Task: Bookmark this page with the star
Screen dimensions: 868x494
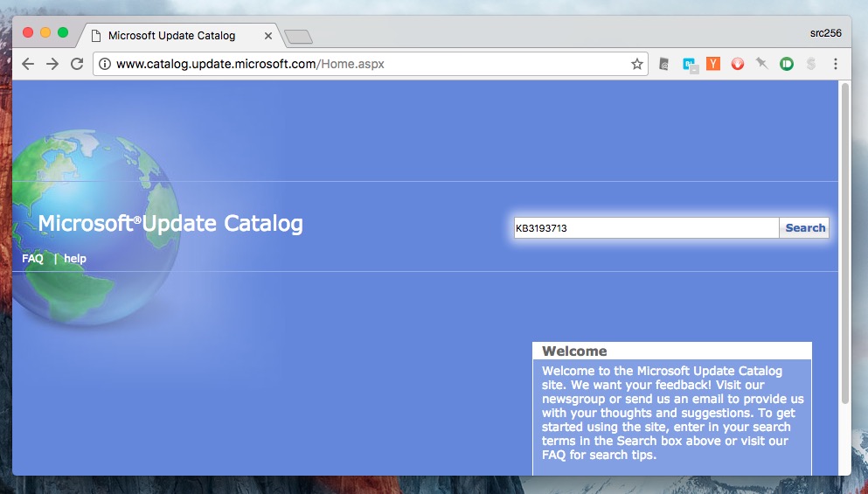Action: point(636,64)
